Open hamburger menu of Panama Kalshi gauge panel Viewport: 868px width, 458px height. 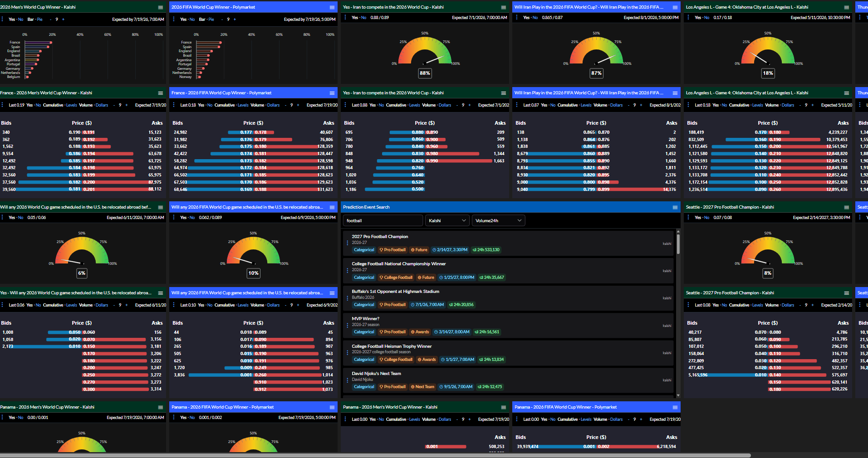160,407
